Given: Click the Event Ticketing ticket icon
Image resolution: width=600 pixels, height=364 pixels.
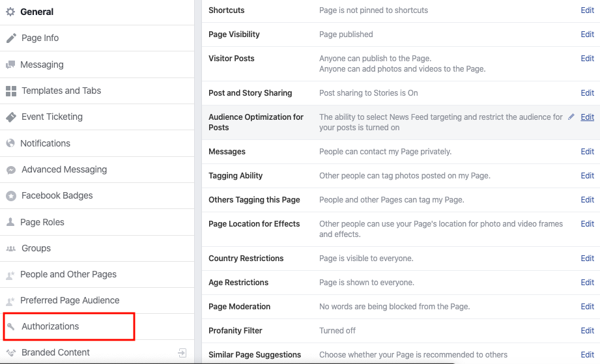Looking at the screenshot, I should click(x=11, y=117).
